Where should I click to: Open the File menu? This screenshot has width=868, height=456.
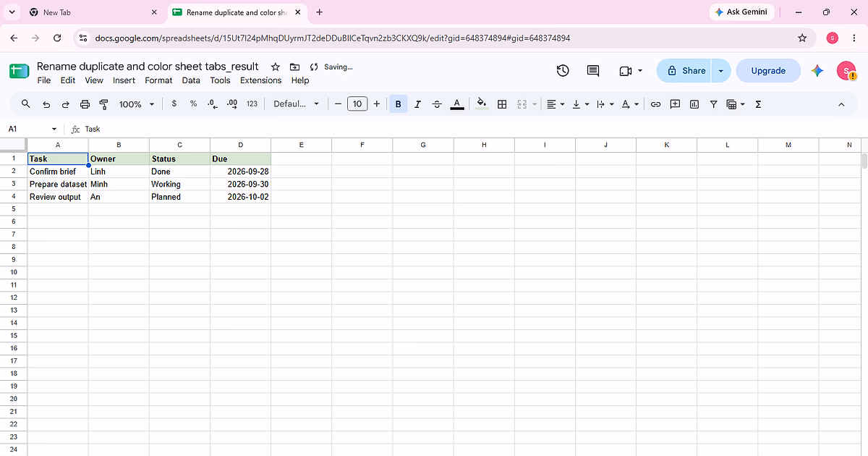click(x=44, y=80)
